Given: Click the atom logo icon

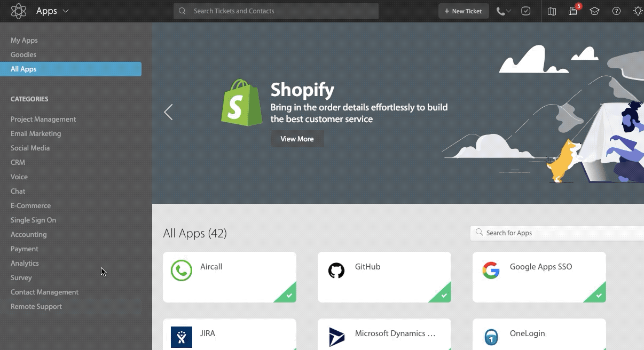Looking at the screenshot, I should tap(19, 11).
